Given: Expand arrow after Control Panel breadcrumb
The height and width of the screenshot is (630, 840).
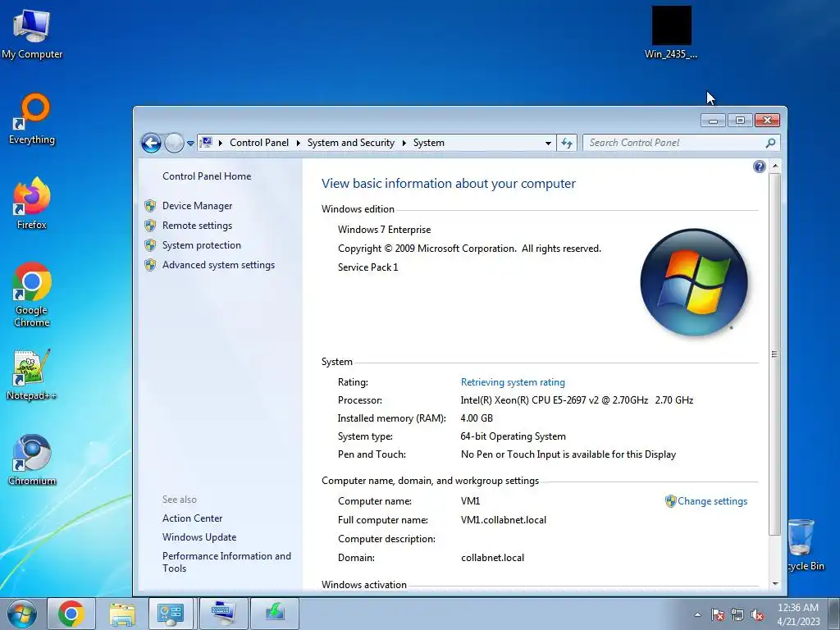Looking at the screenshot, I should pos(299,143).
